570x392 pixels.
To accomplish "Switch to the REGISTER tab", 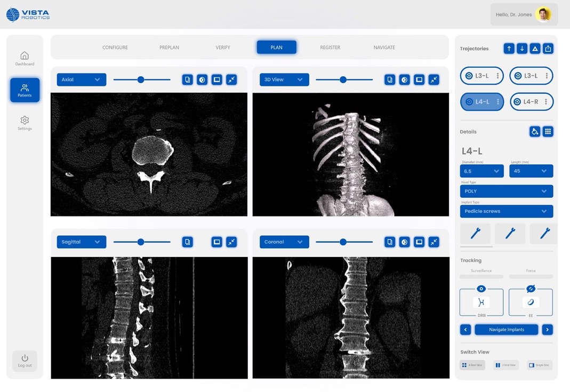I will (330, 47).
